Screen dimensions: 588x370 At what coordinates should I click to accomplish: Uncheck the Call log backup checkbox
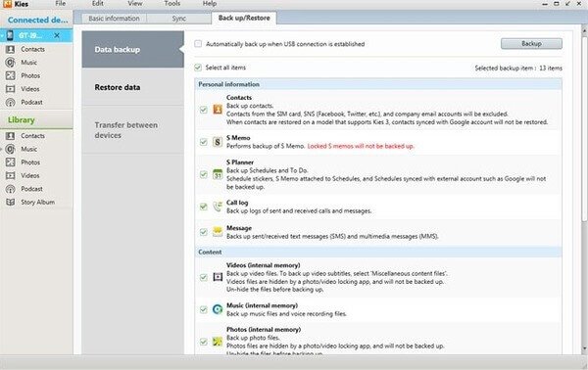tap(204, 207)
